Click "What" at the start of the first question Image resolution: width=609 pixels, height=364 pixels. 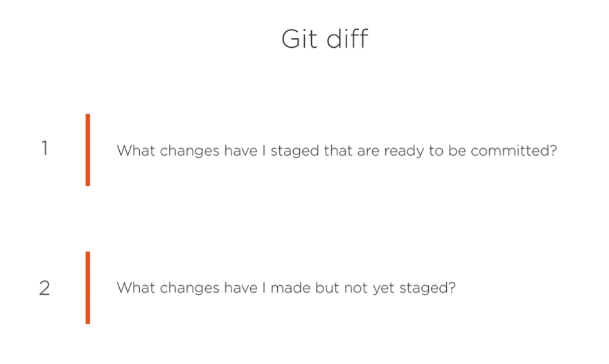click(136, 151)
